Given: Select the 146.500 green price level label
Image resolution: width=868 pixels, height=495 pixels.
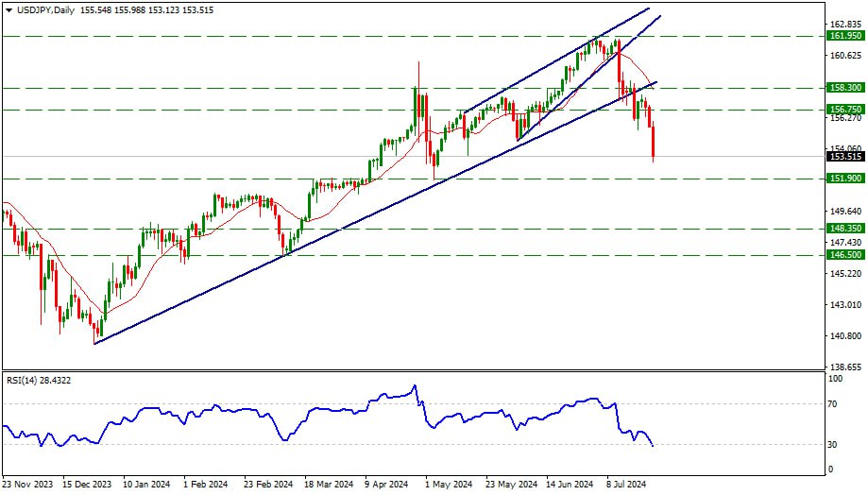Looking at the screenshot, I should (845, 255).
